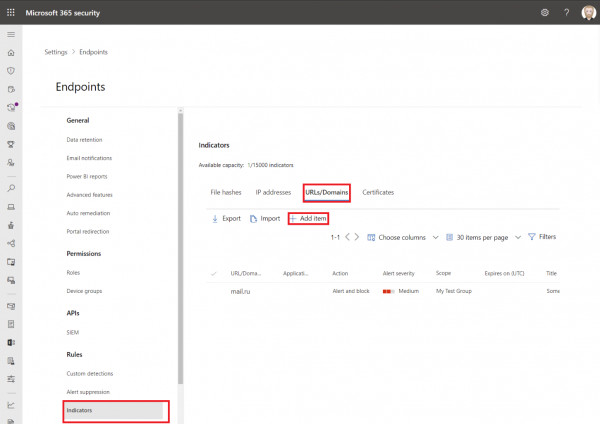600x424 pixels.
Task: Open SIEM under APIs
Action: click(x=72, y=333)
